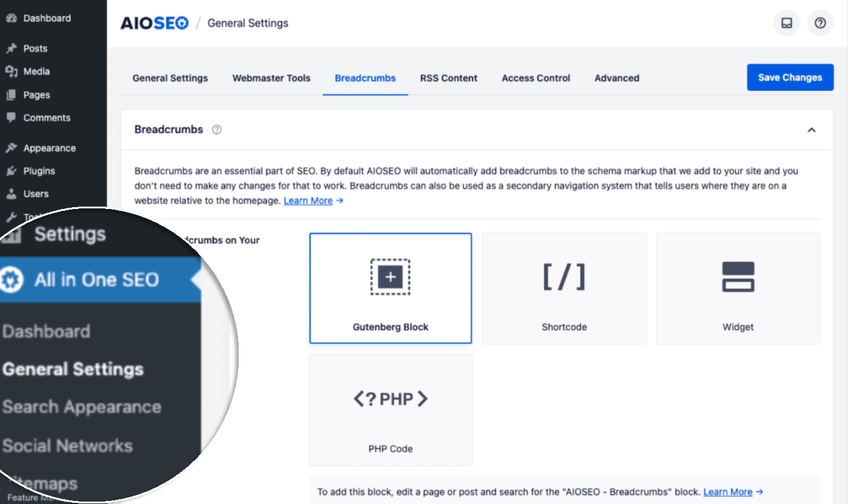Click the Users person icon
Screen dimensions: 848x504
pos(11,194)
